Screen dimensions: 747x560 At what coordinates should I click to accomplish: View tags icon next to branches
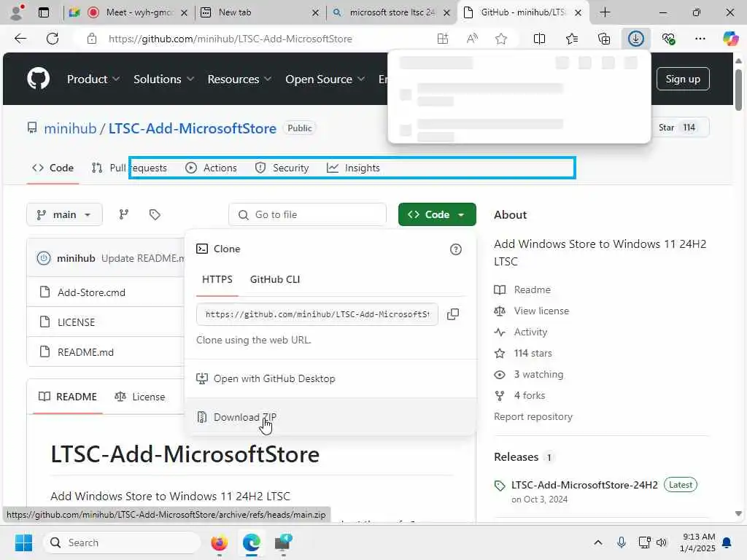click(155, 215)
